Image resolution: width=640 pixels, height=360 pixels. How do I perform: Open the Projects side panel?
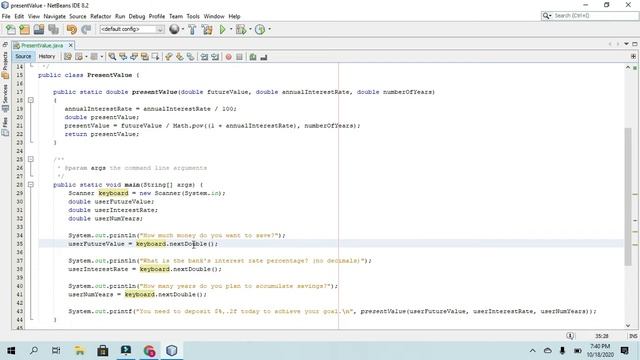[5, 65]
